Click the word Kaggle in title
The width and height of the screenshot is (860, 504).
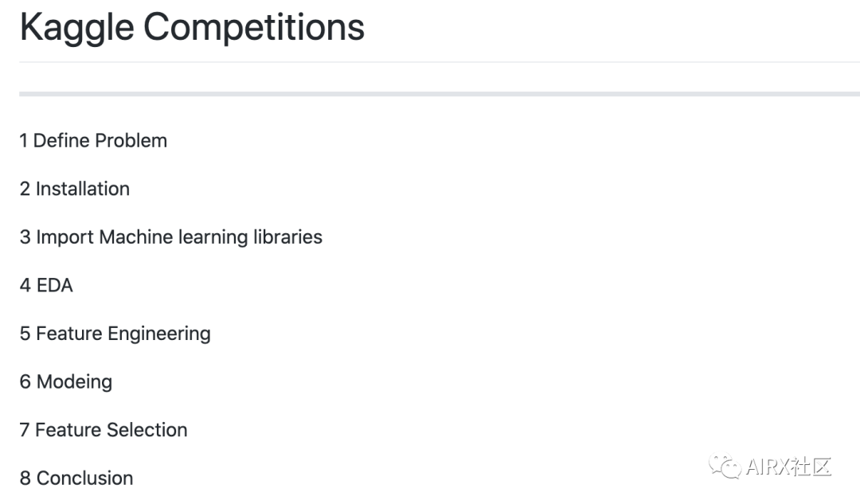(76, 29)
